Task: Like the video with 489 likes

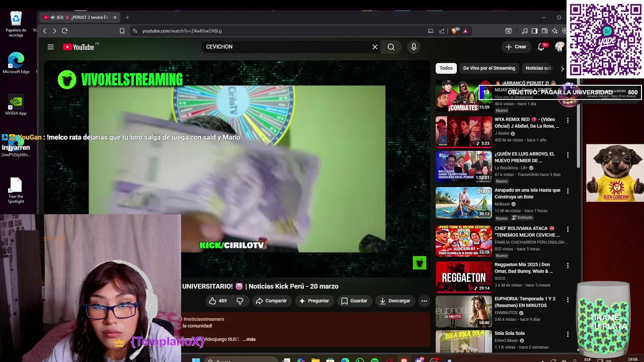Action: point(218,301)
